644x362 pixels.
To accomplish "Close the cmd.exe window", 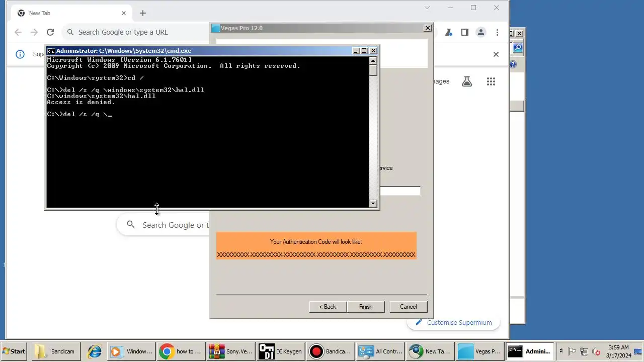I will coord(373,51).
